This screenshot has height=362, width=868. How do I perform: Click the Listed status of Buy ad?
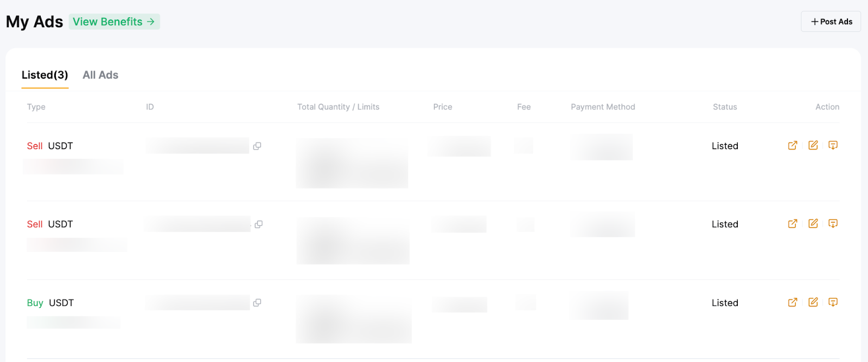[725, 303]
